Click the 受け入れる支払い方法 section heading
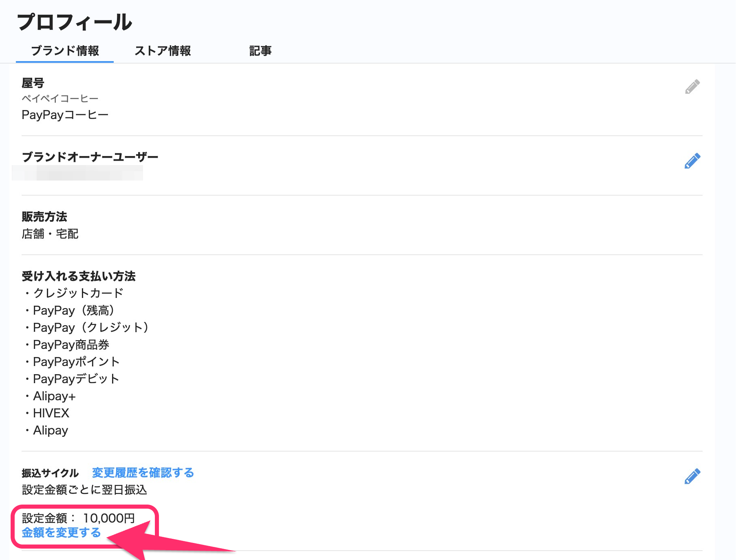The height and width of the screenshot is (560, 736). tap(78, 276)
